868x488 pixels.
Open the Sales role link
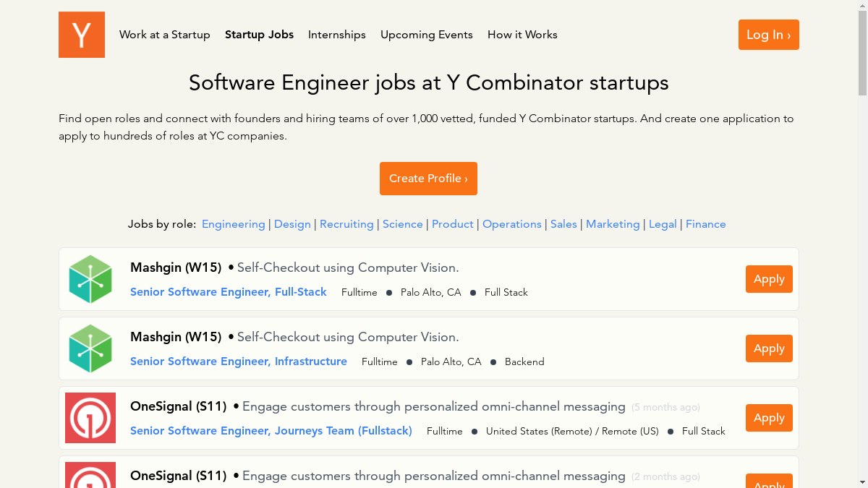tap(563, 224)
